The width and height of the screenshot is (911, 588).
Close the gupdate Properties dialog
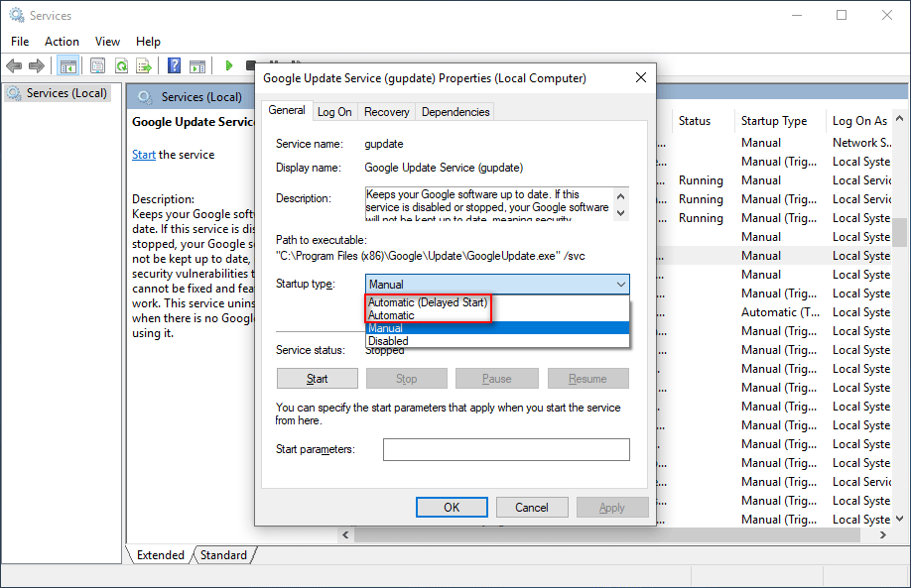[x=641, y=77]
